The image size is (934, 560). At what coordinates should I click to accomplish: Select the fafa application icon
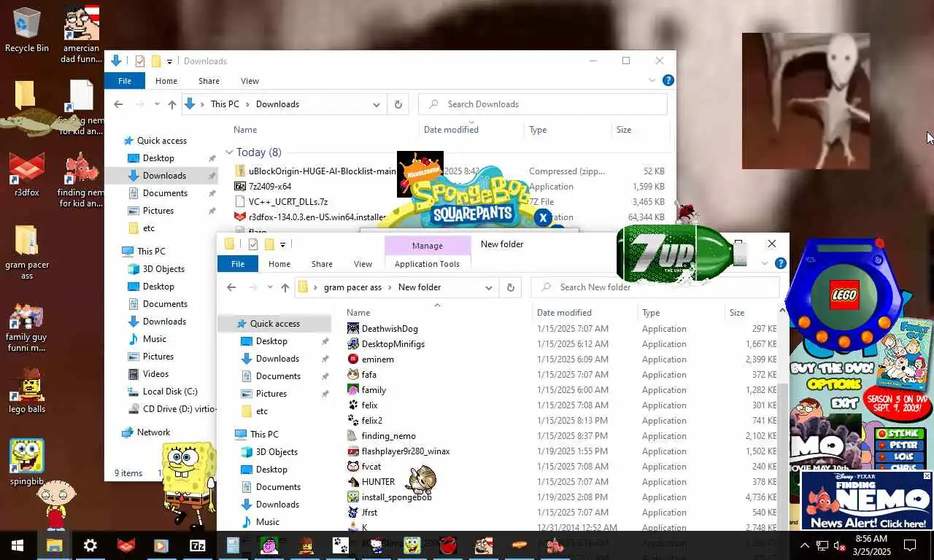pyautogui.click(x=353, y=375)
